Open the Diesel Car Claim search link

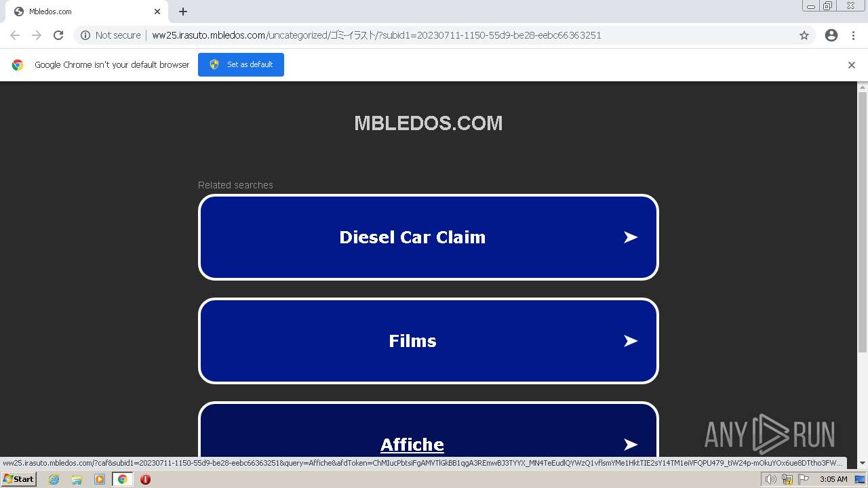[429, 237]
